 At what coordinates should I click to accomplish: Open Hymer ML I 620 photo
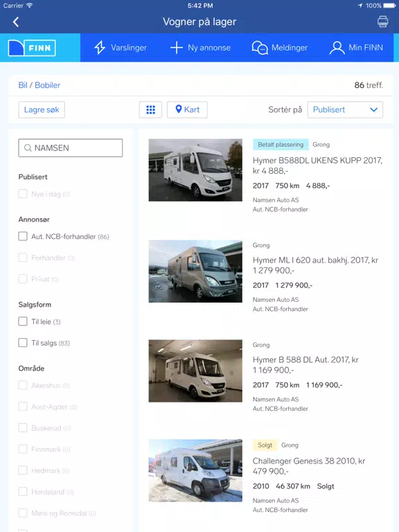pos(195,272)
